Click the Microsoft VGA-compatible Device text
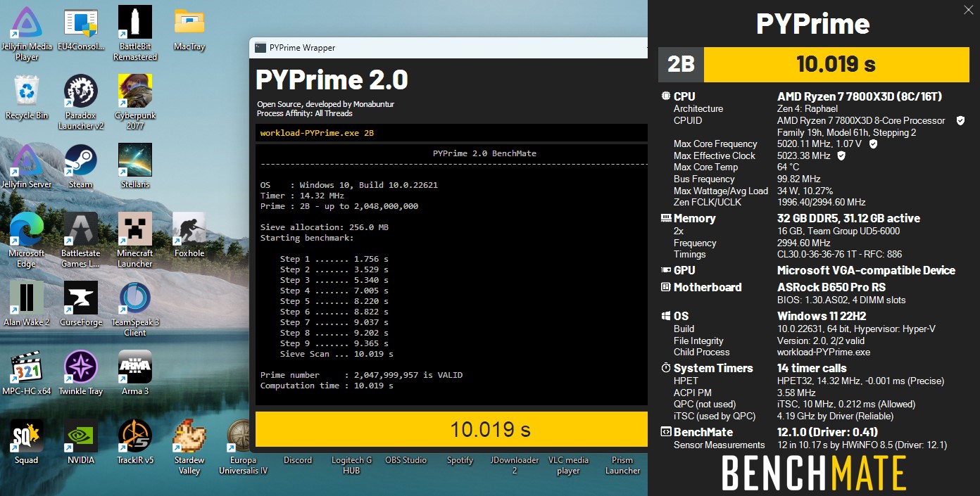 point(866,270)
